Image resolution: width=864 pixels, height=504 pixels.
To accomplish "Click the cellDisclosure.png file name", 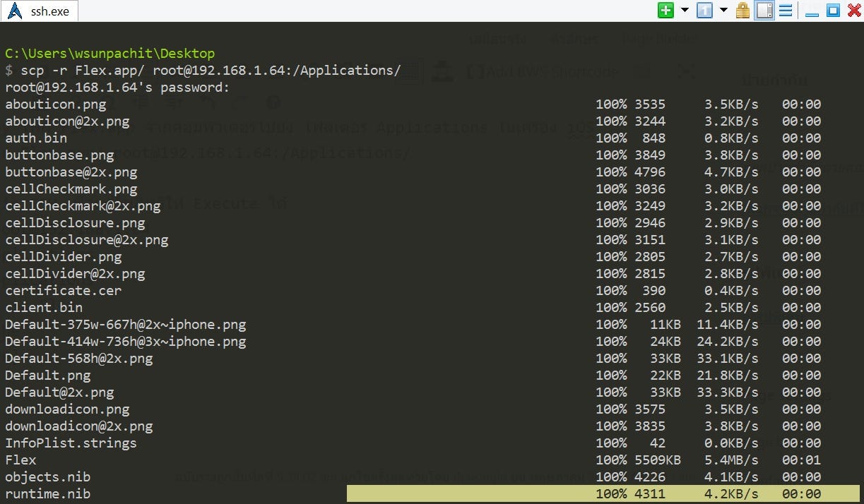I will click(75, 223).
